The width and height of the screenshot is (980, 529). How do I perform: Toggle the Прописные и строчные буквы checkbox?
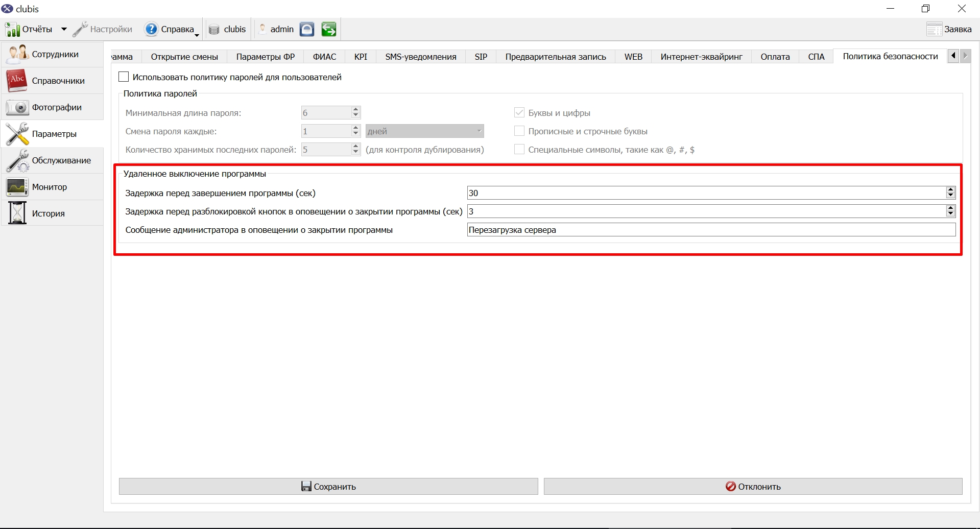point(519,131)
